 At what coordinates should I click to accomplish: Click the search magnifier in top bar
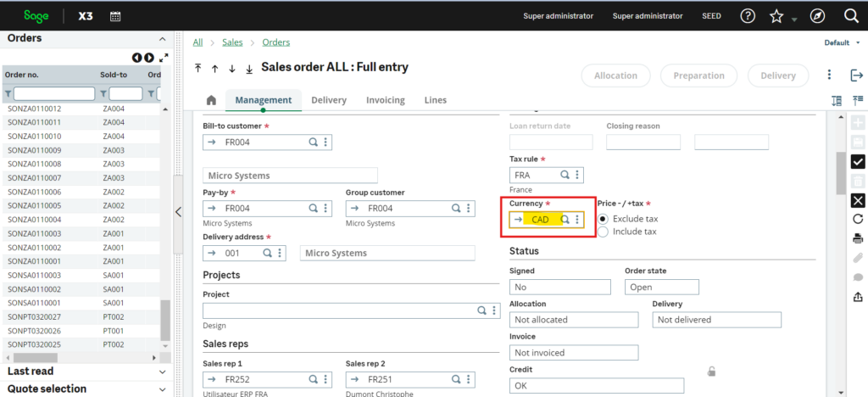[851, 16]
